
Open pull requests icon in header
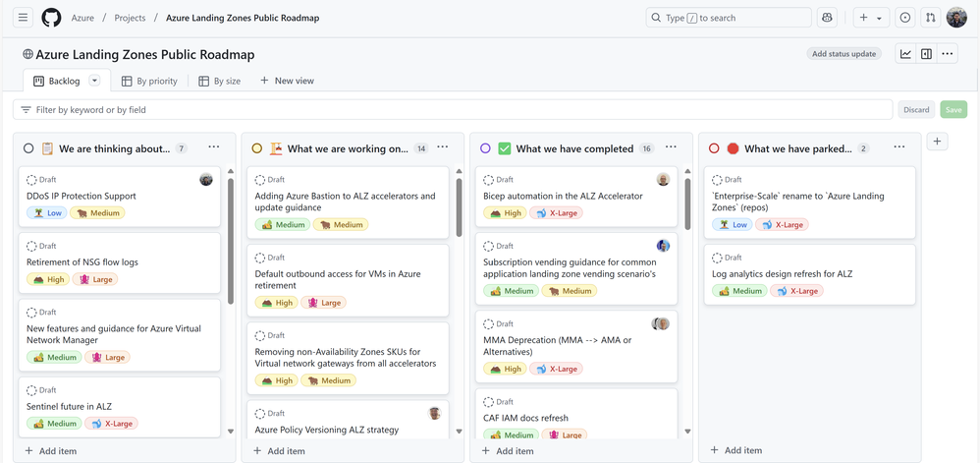(931, 18)
